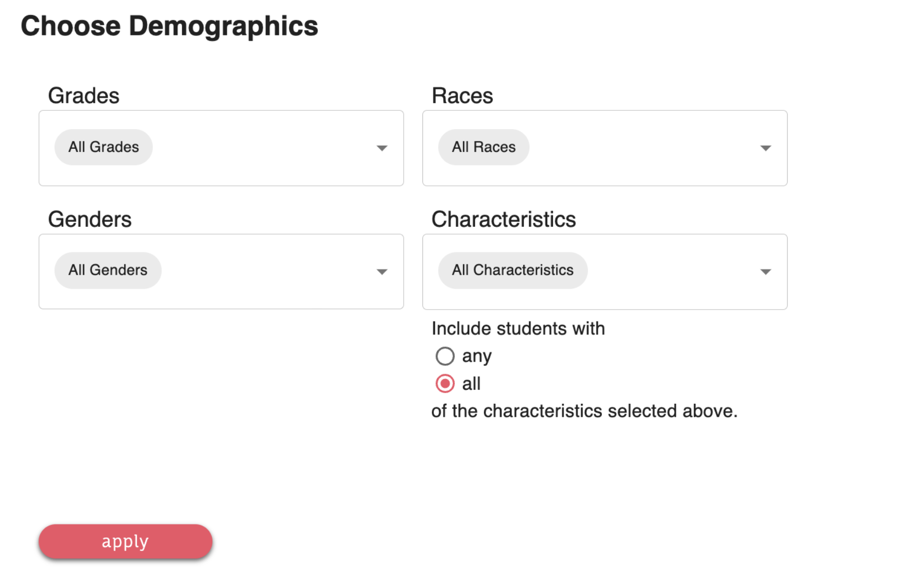
Task: Expand the Races dropdown arrow
Action: [x=765, y=148]
